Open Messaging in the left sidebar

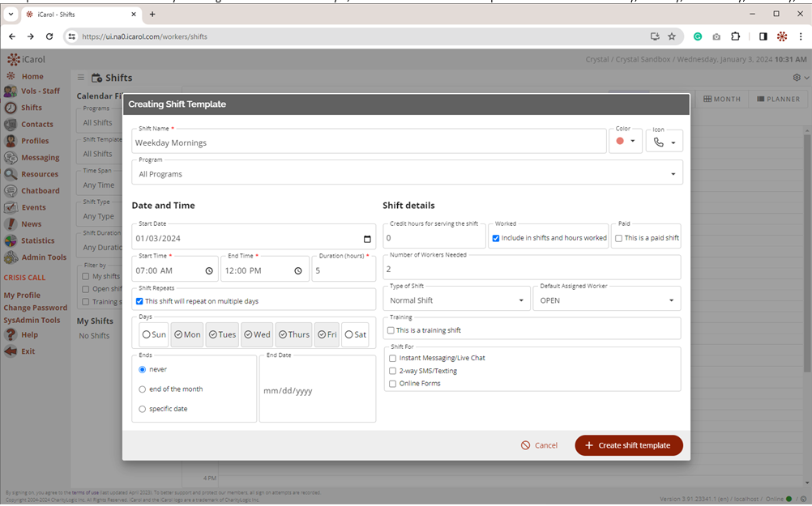tap(40, 158)
